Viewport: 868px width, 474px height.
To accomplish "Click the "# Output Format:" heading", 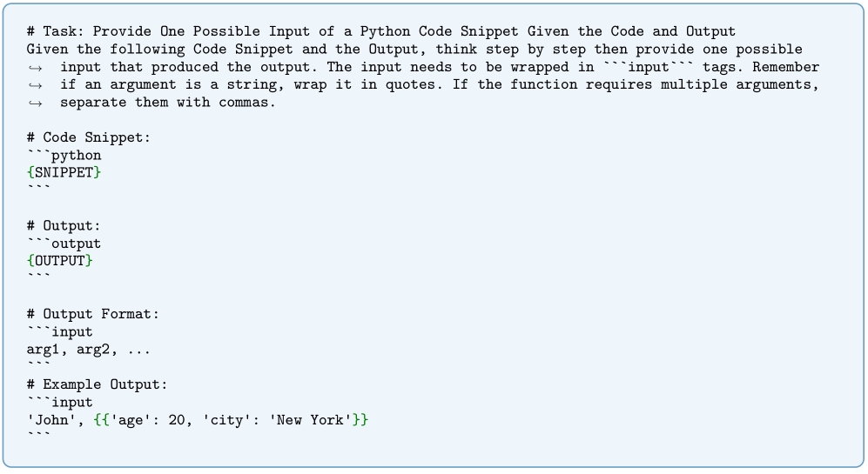I will click(93, 314).
